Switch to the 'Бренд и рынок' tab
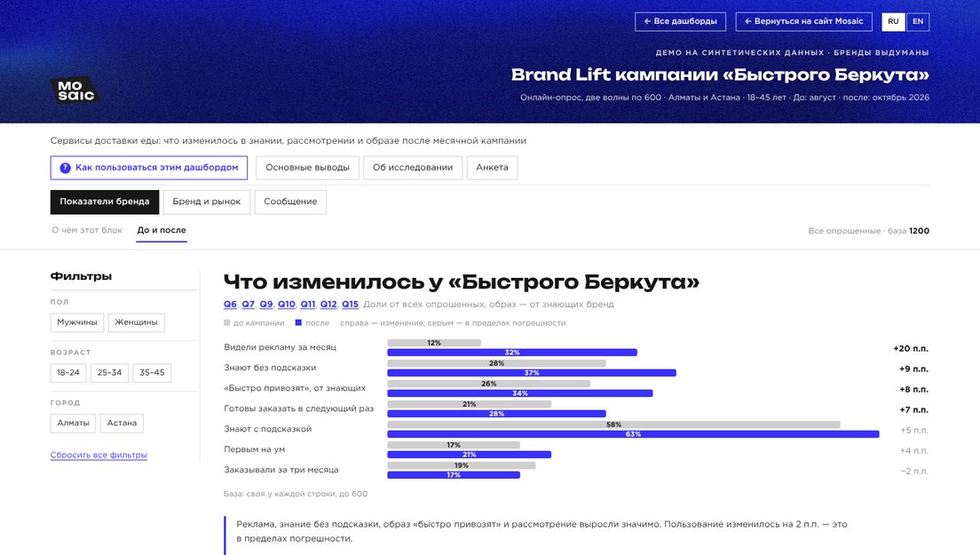The image size is (980, 555). (x=206, y=202)
